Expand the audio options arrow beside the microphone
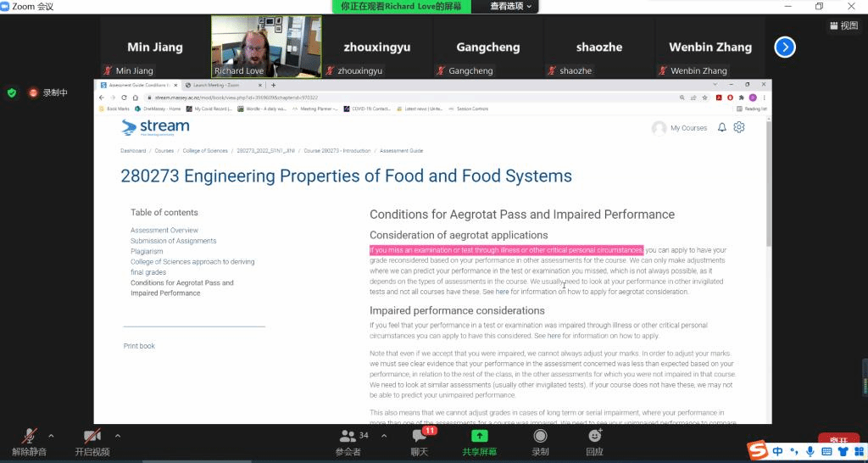 point(51,436)
